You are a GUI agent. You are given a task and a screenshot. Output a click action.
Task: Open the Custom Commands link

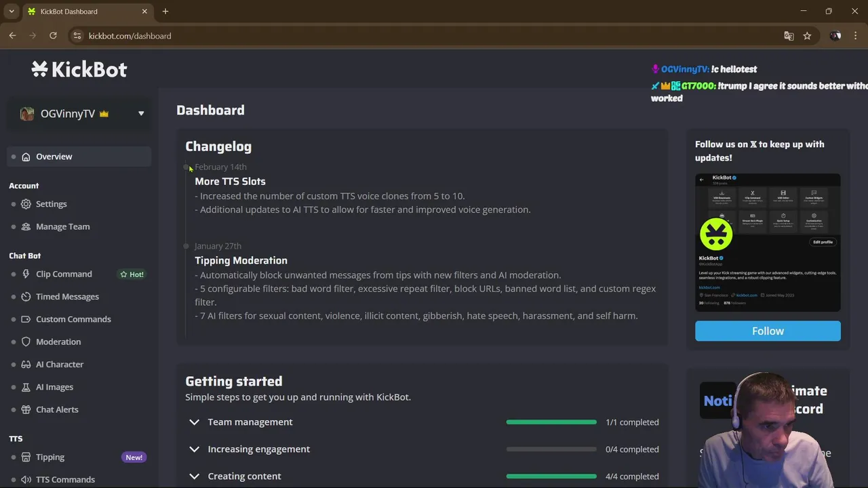coord(73,319)
